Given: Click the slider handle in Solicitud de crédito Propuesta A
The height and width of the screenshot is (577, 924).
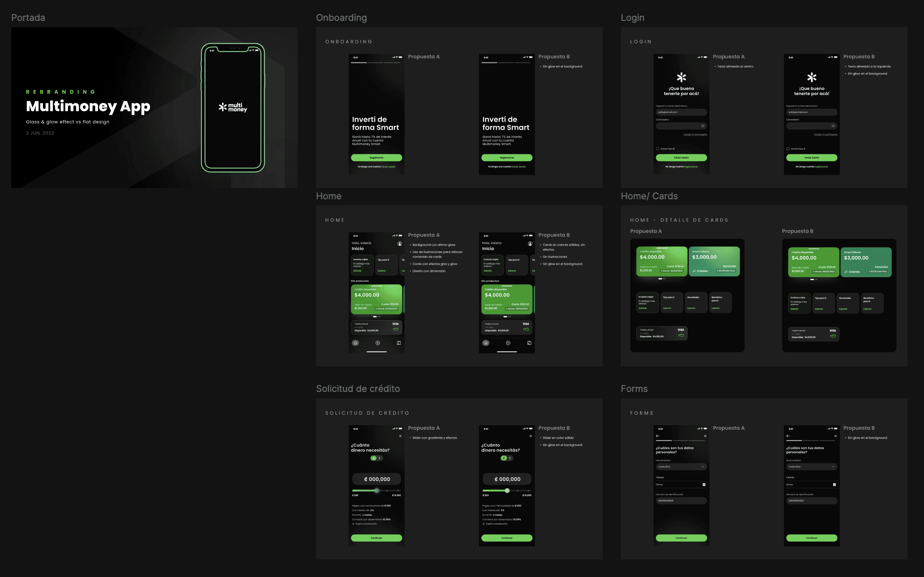Looking at the screenshot, I should 377,491.
